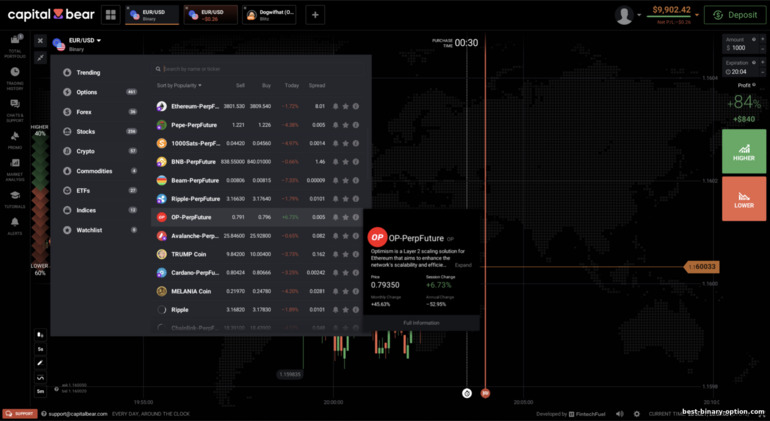Screen dimensions: 770x421
Task: Toggle sound speaker icon in footer
Action: coord(620,414)
